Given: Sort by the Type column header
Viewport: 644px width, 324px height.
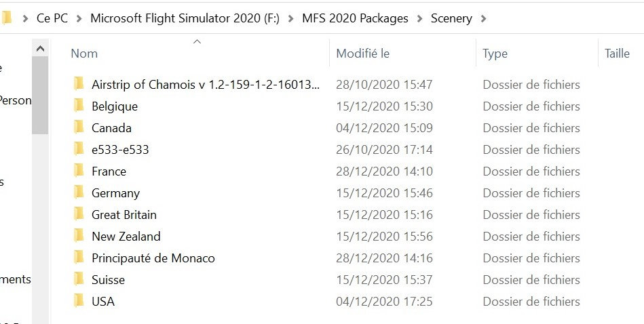Looking at the screenshot, I should click(x=495, y=54).
